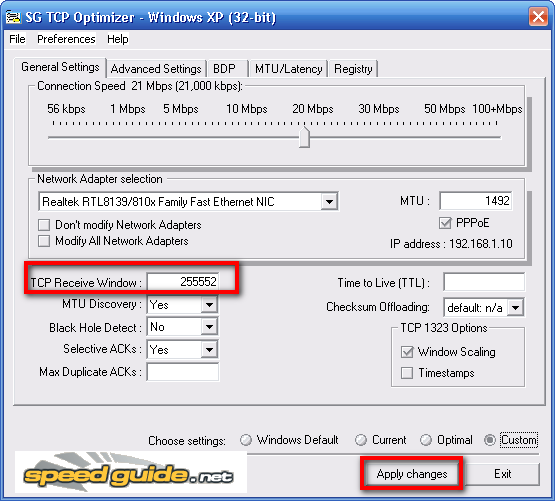Click the 5 Mbps speed label

coord(181,109)
